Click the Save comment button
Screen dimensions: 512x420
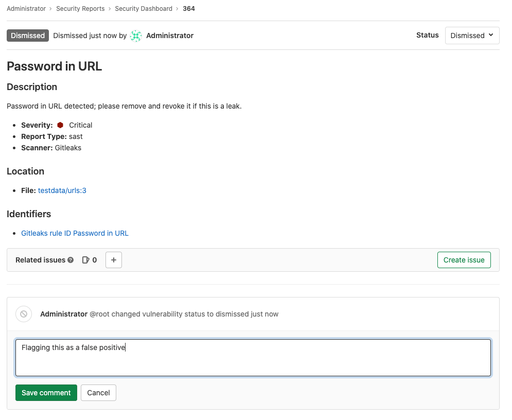[x=46, y=392]
